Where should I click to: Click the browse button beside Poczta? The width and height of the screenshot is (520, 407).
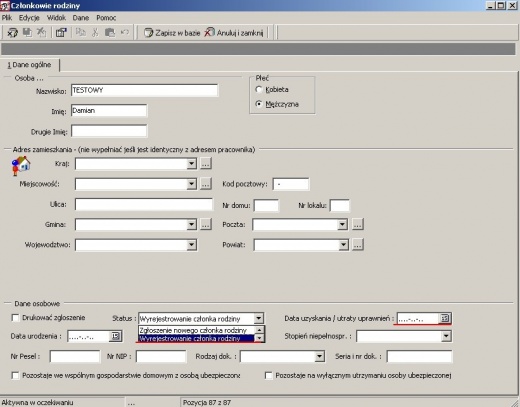tap(357, 224)
